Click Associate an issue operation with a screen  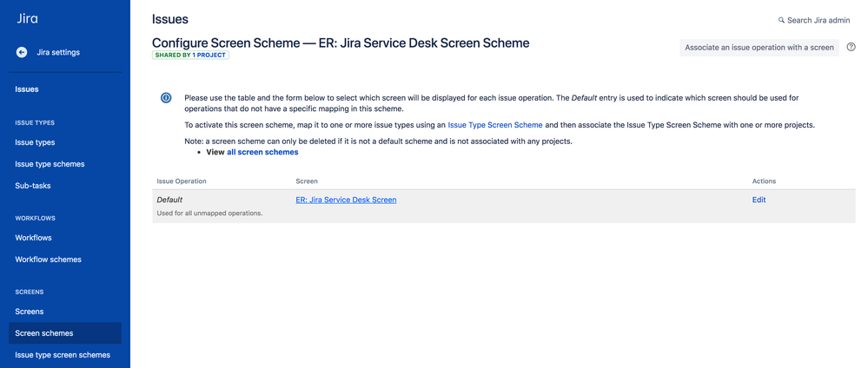[759, 48]
